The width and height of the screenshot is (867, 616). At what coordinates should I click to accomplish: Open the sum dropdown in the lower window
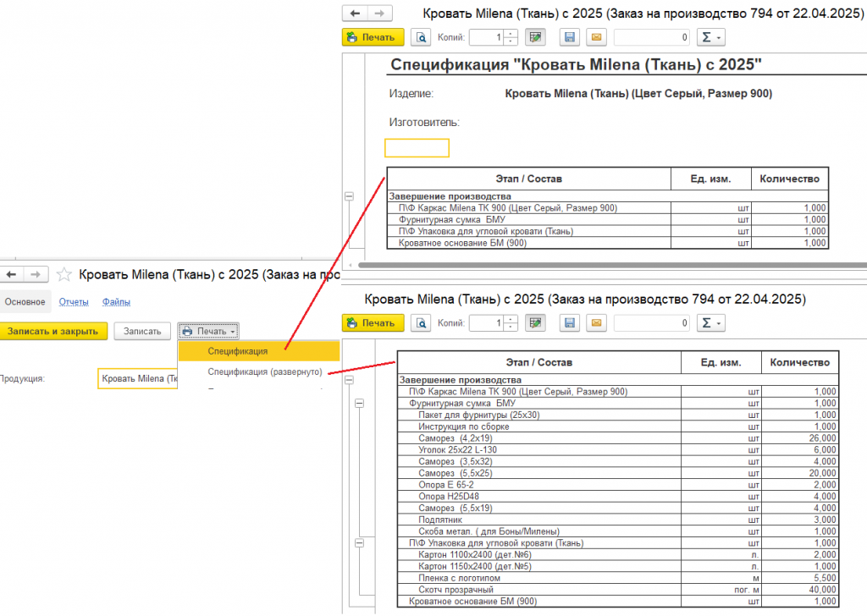tap(710, 323)
